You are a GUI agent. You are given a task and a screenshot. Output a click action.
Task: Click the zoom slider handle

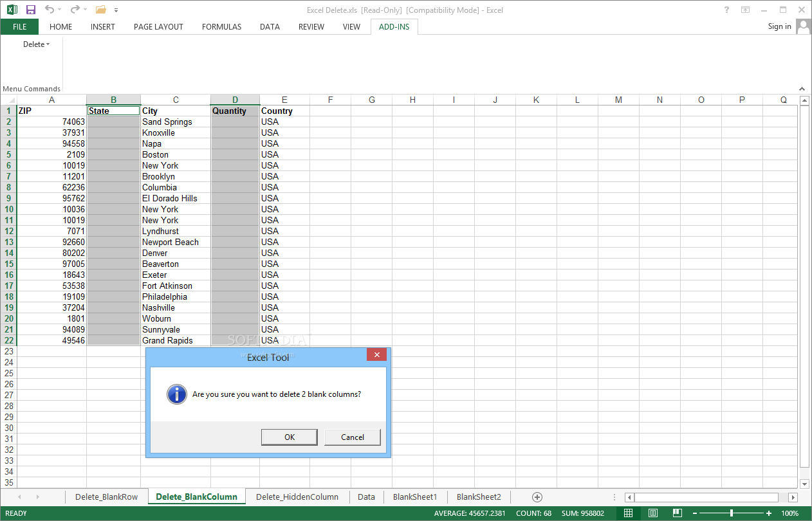pyautogui.click(x=732, y=513)
